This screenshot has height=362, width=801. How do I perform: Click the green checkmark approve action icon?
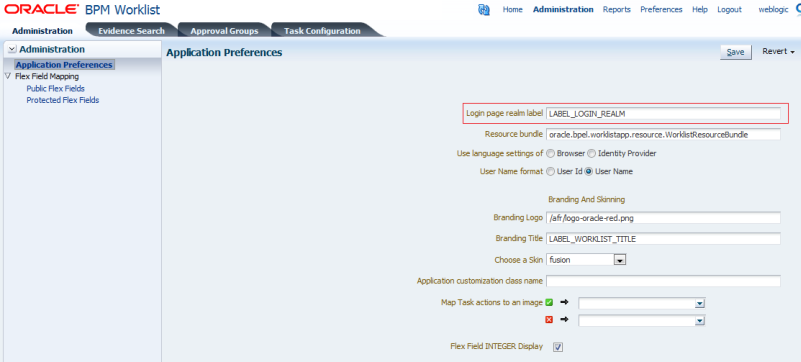point(549,302)
